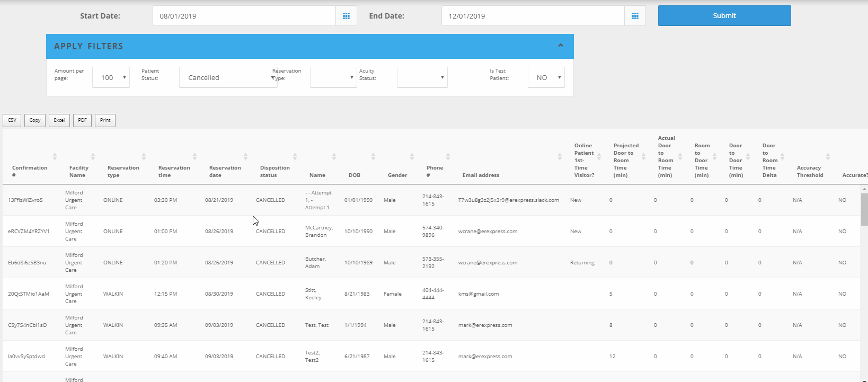The height and width of the screenshot is (382, 868).
Task: Change the Is Test Patient dropdown
Action: [x=546, y=77]
